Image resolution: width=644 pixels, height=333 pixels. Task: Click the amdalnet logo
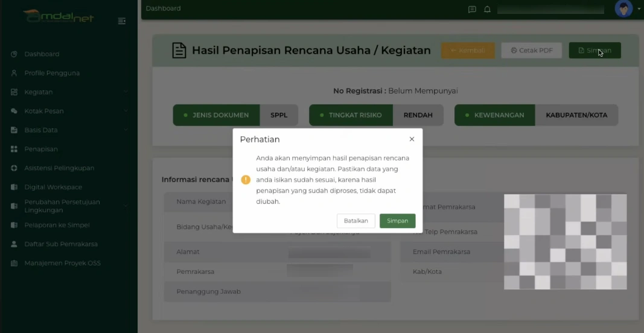59,16
